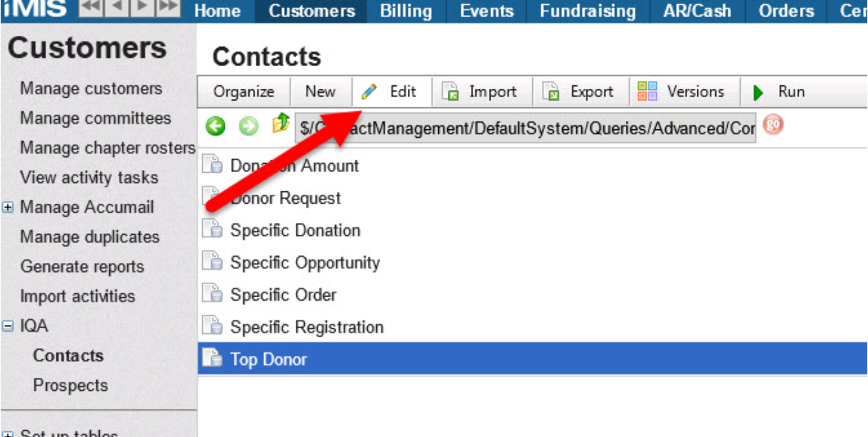Click the Run green play icon
868x437 pixels.
[759, 92]
